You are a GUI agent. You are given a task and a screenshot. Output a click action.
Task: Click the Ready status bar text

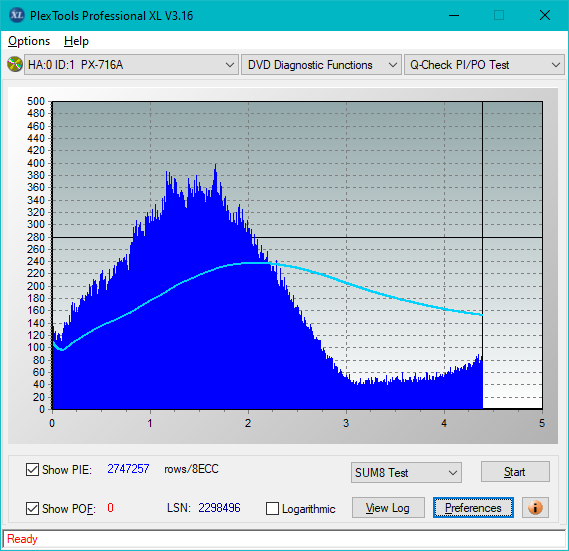click(22, 539)
